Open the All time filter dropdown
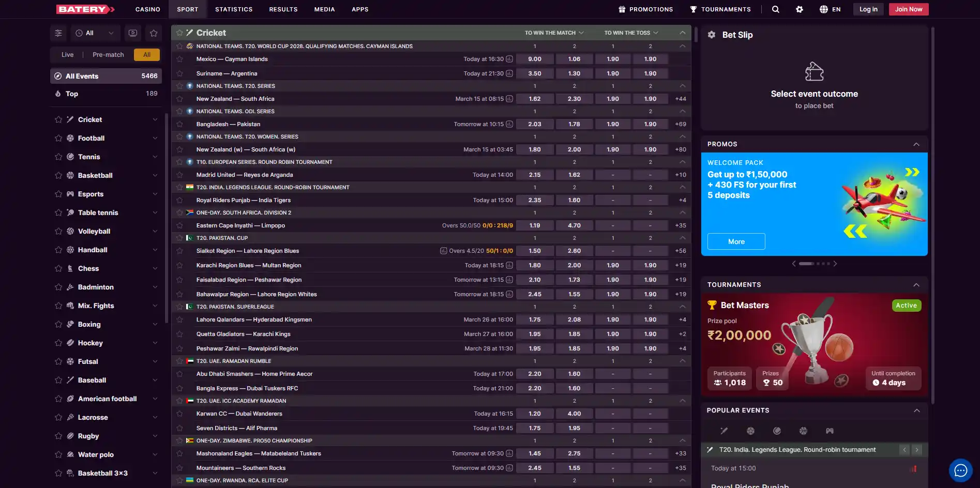980x488 pixels. pyautogui.click(x=95, y=33)
